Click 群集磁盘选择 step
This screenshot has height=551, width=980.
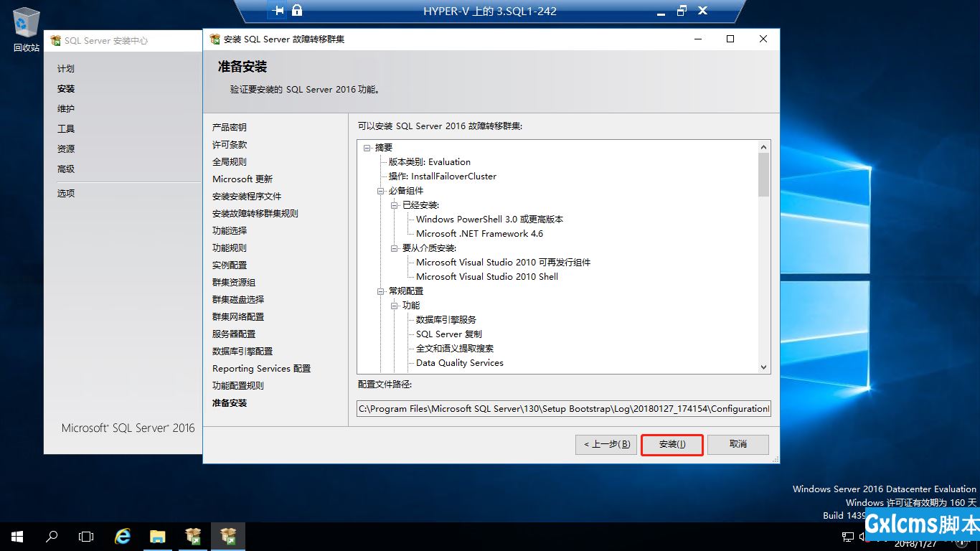[x=238, y=299]
